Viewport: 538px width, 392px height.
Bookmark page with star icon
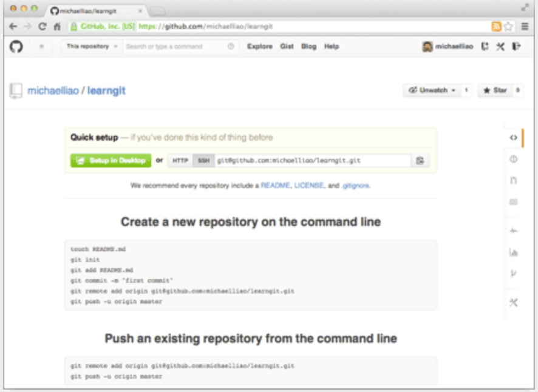509,27
